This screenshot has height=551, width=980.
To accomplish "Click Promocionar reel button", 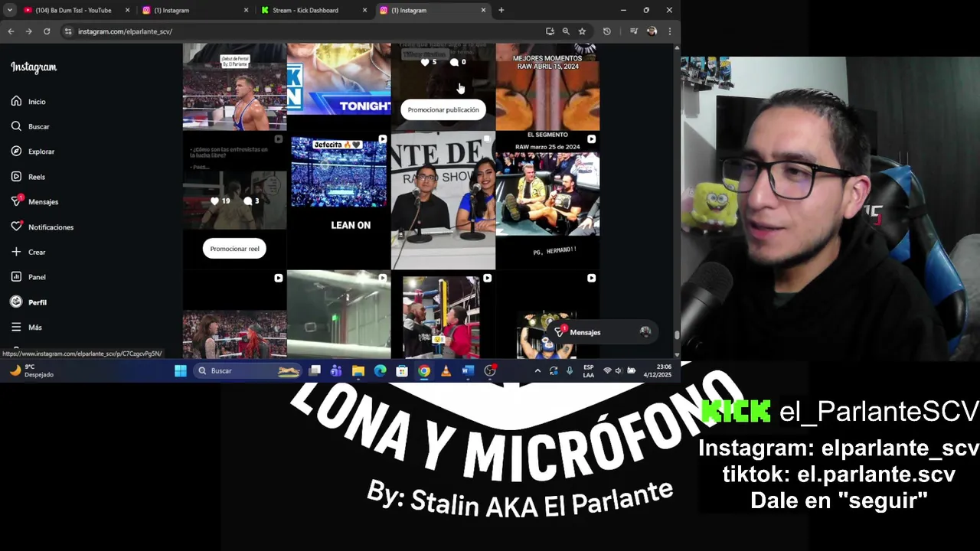I will pyautogui.click(x=234, y=249).
